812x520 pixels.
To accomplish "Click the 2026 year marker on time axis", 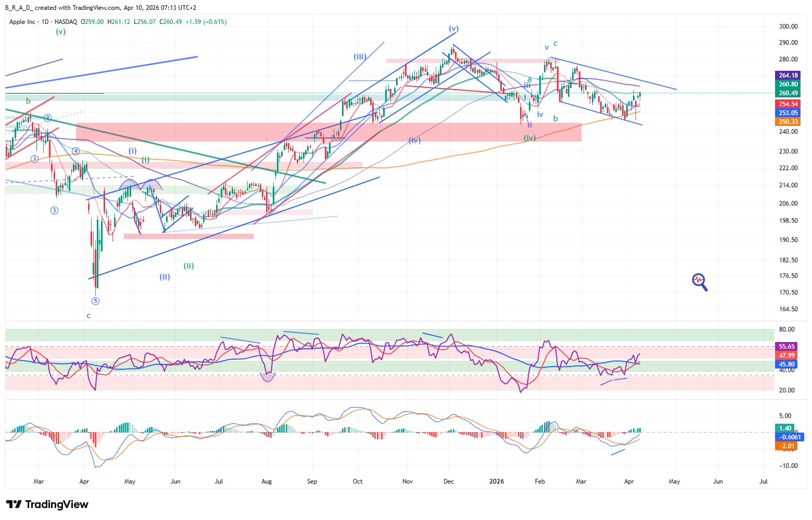I will 497,481.
